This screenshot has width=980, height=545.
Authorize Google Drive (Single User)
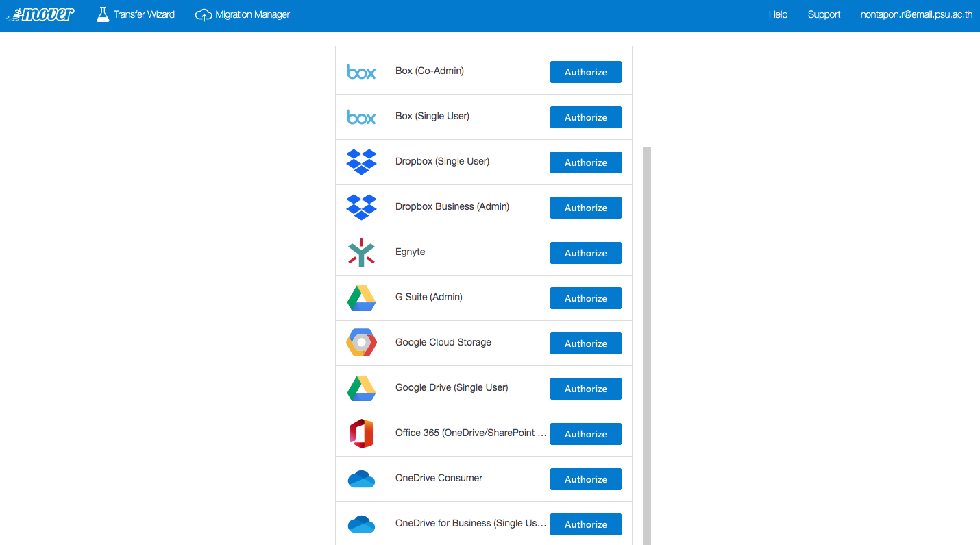(x=586, y=389)
